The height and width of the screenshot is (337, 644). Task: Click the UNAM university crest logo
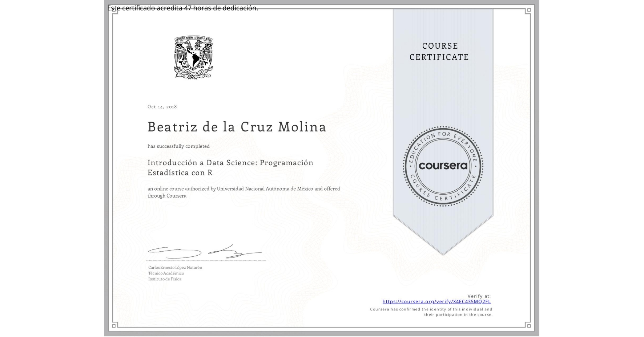pos(193,57)
